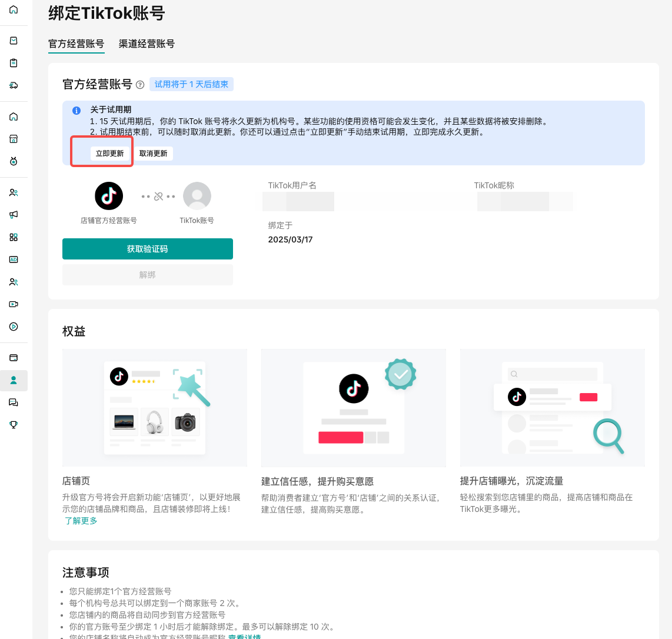Switch to the 渠道经营账号 tab
Screen dimensions: 672x639
[147, 44]
